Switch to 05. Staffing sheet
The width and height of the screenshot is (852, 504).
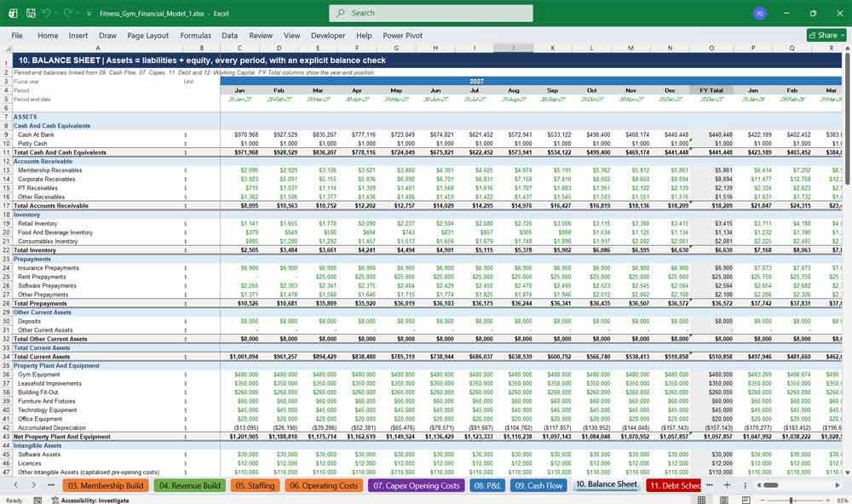(255, 485)
